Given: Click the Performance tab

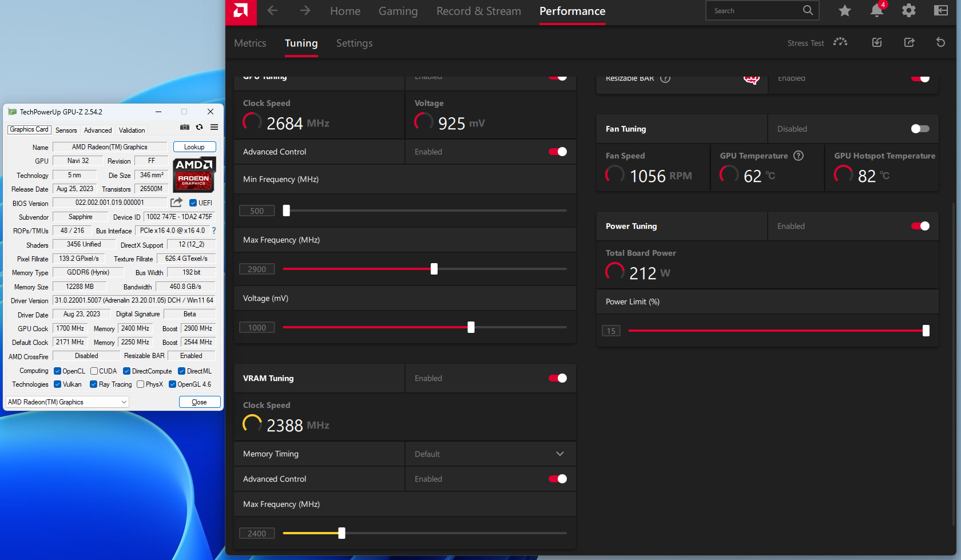Looking at the screenshot, I should click(572, 11).
